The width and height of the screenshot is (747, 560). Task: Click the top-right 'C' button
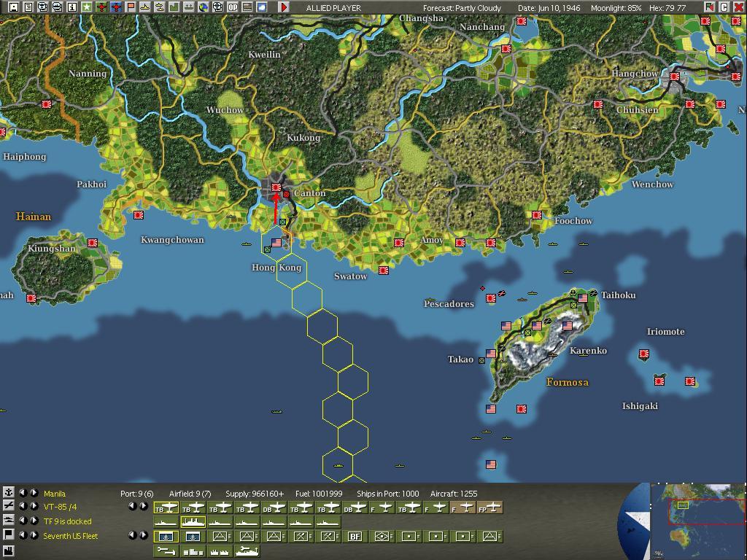coord(724,7)
